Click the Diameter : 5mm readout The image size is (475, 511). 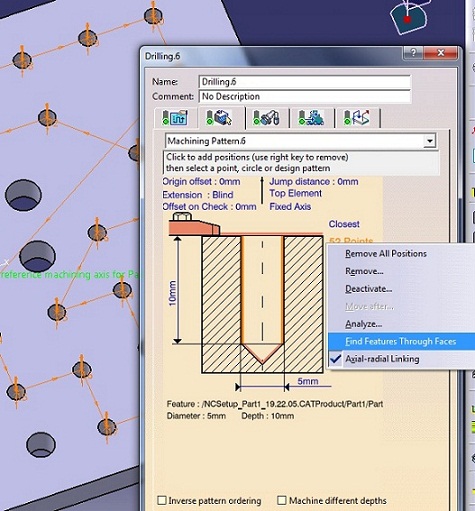point(196,416)
